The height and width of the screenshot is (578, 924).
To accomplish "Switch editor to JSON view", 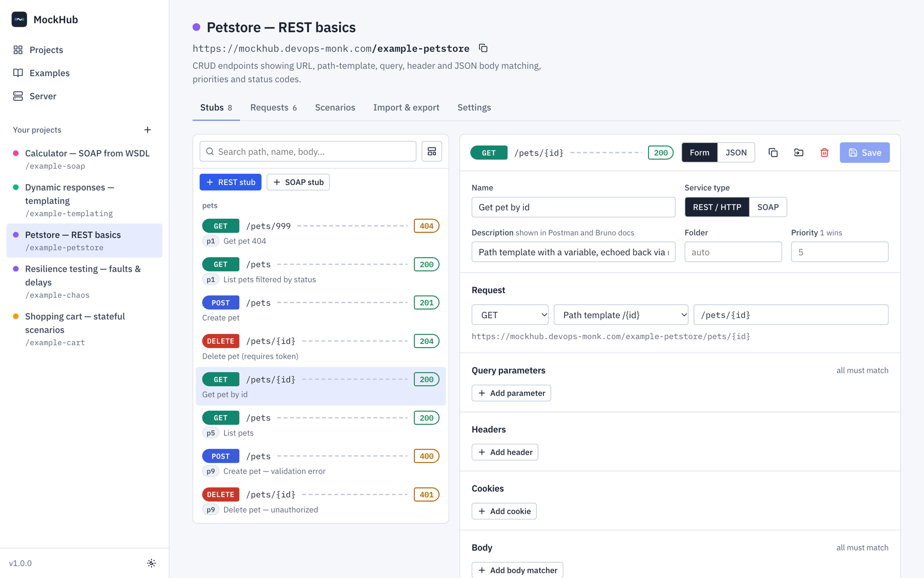I will pos(736,153).
